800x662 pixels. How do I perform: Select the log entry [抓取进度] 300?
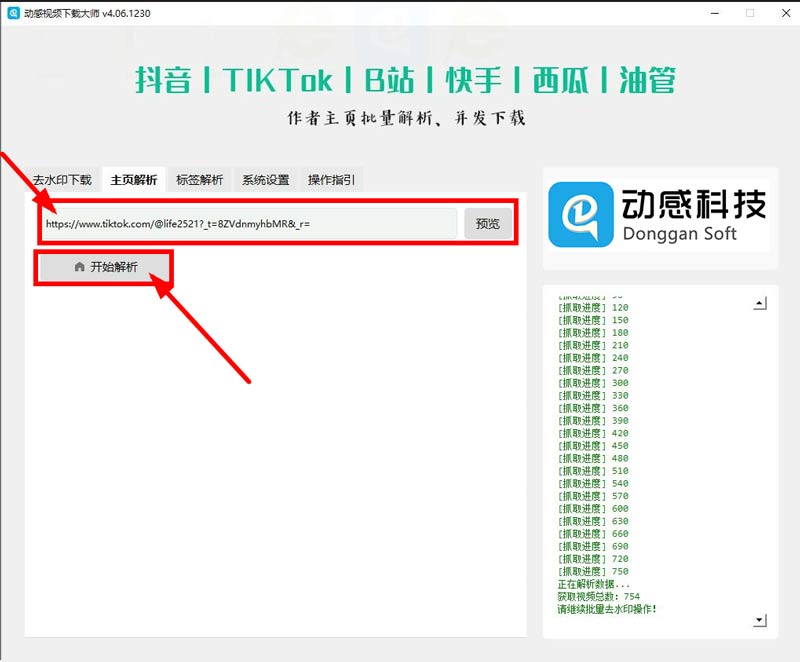click(593, 383)
